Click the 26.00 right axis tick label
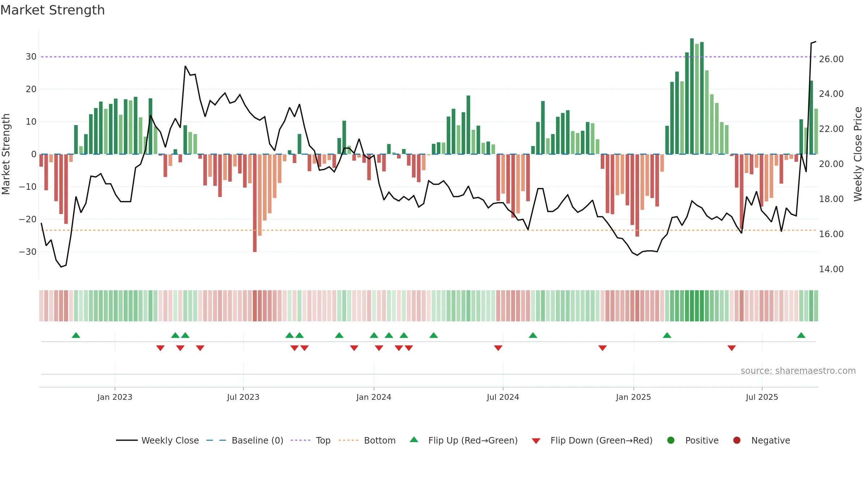Viewport: 868px width, 488px height. click(831, 59)
